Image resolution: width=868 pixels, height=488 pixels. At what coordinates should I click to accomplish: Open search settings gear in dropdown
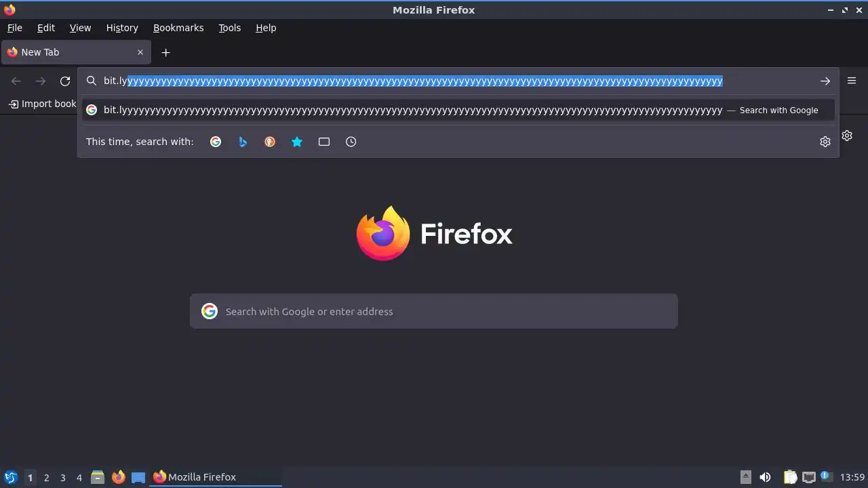click(825, 142)
